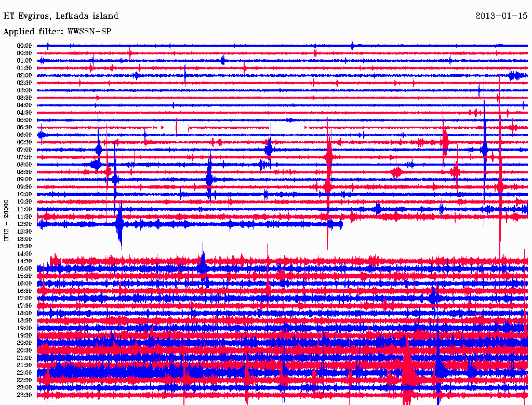Viewport: 532px width, 405px height.
Task: Click the 13:00 time label
Action: coord(24,239)
